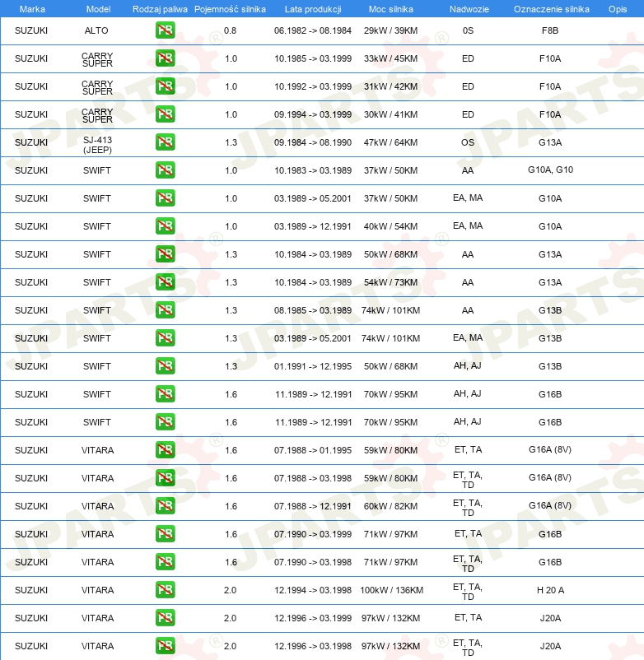Click petrol icon for VITARA 100kW / 136KM

click(x=165, y=590)
